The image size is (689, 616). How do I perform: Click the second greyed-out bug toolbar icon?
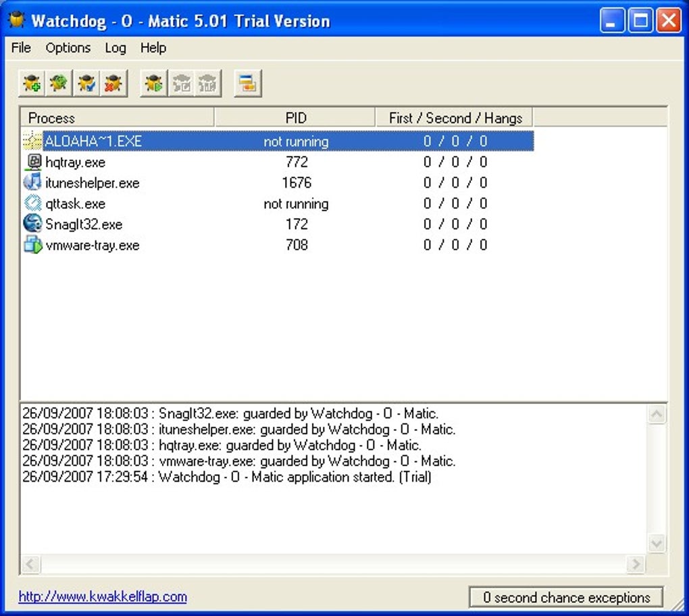pyautogui.click(x=208, y=83)
